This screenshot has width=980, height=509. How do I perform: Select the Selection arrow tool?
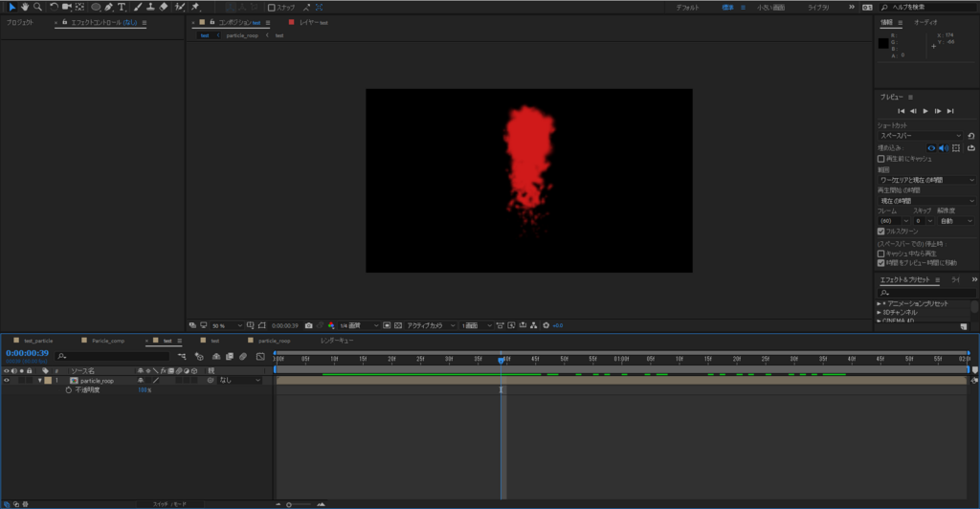(x=11, y=7)
